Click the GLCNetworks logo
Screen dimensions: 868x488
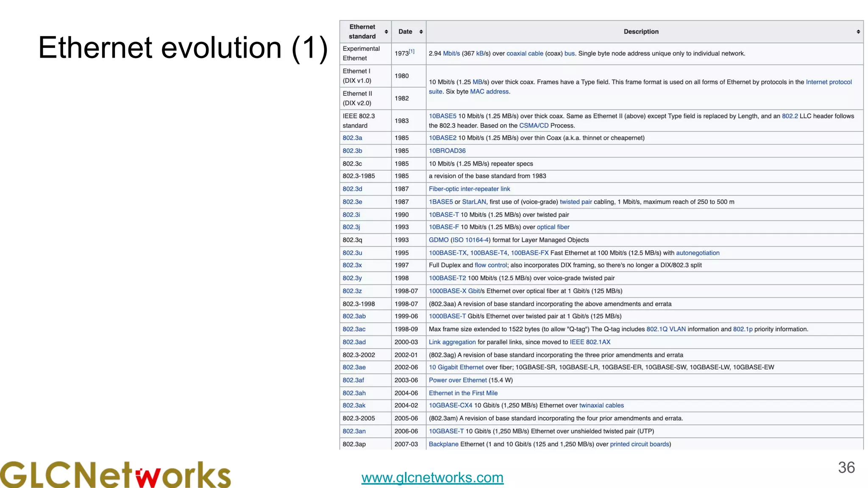(x=115, y=474)
